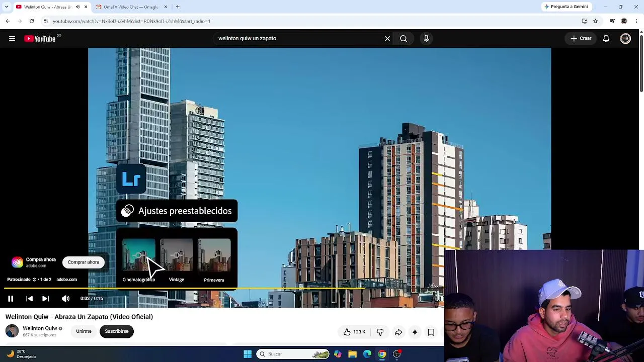Like the video with 123 K
The width and height of the screenshot is (644, 362).
pyautogui.click(x=354, y=332)
